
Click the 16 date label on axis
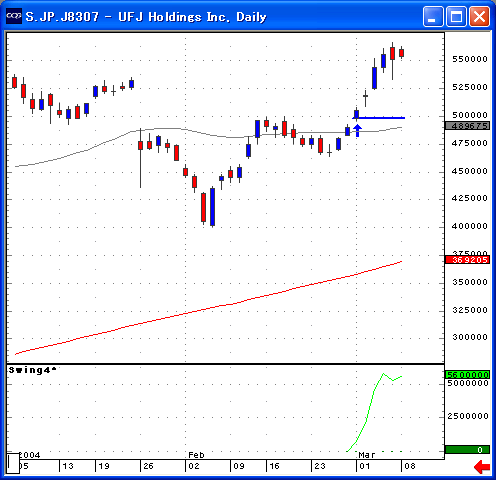274,466
